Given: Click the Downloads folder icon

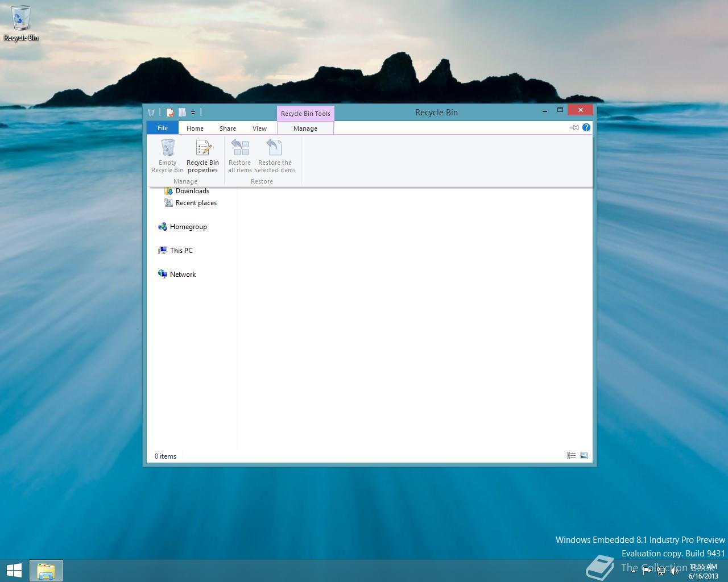Looking at the screenshot, I should tap(168, 191).
